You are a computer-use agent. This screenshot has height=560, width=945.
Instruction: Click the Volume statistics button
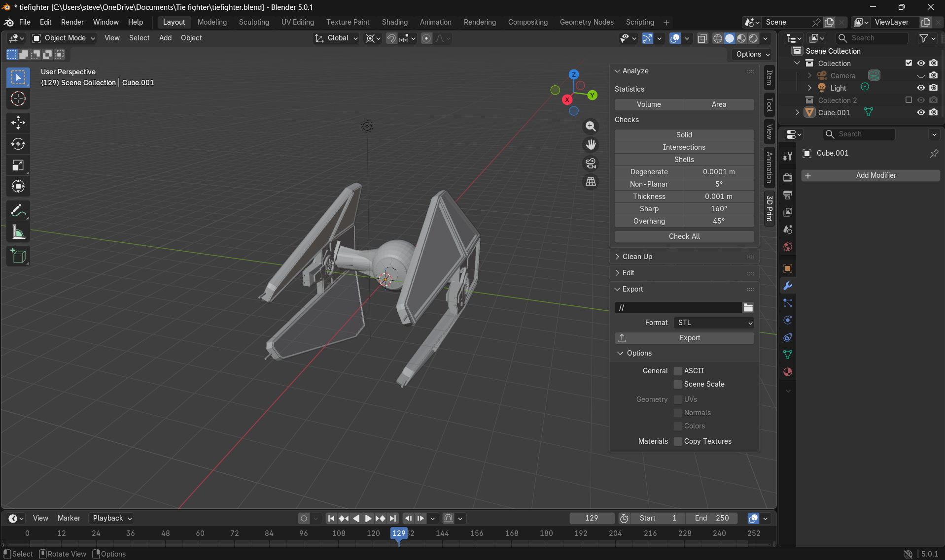pos(649,104)
